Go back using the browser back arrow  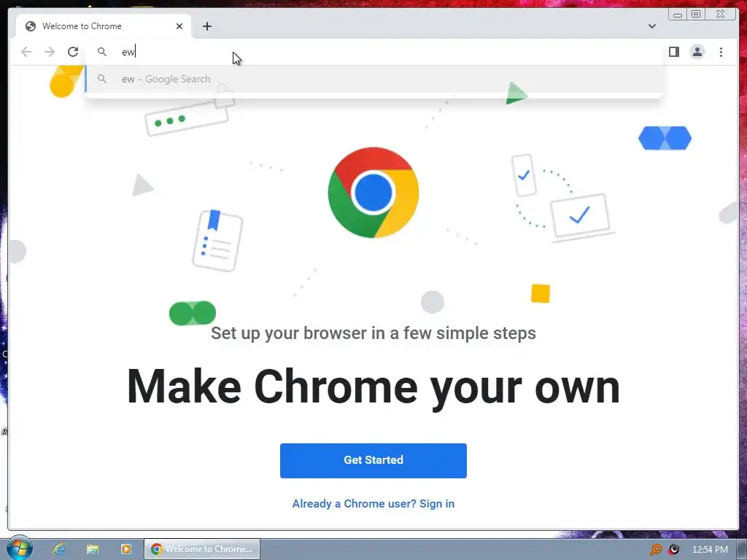point(26,52)
